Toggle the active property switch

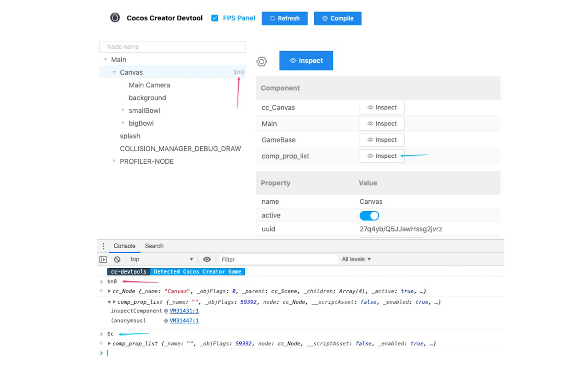point(369,215)
